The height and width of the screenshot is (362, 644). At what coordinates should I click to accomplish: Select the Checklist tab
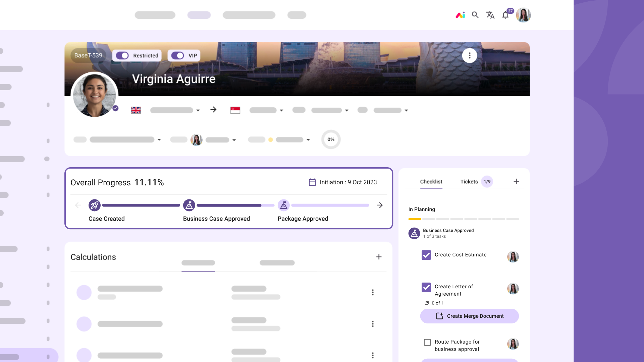click(x=431, y=182)
